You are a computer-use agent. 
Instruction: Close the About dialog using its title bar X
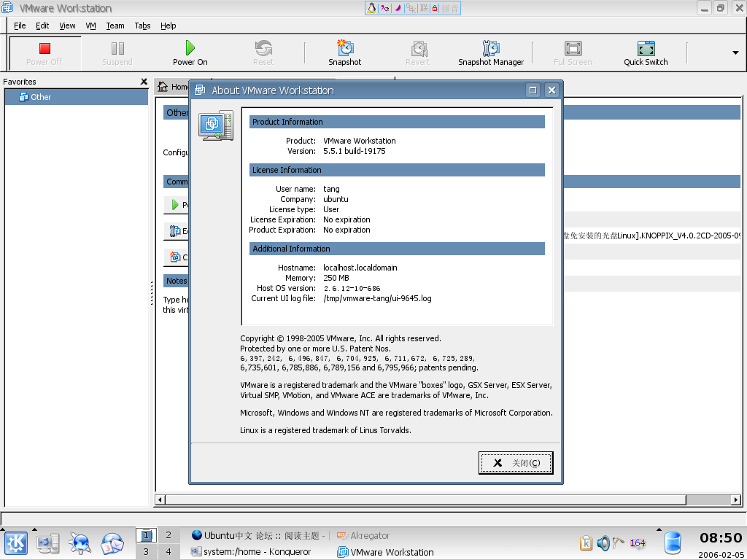pos(551,90)
